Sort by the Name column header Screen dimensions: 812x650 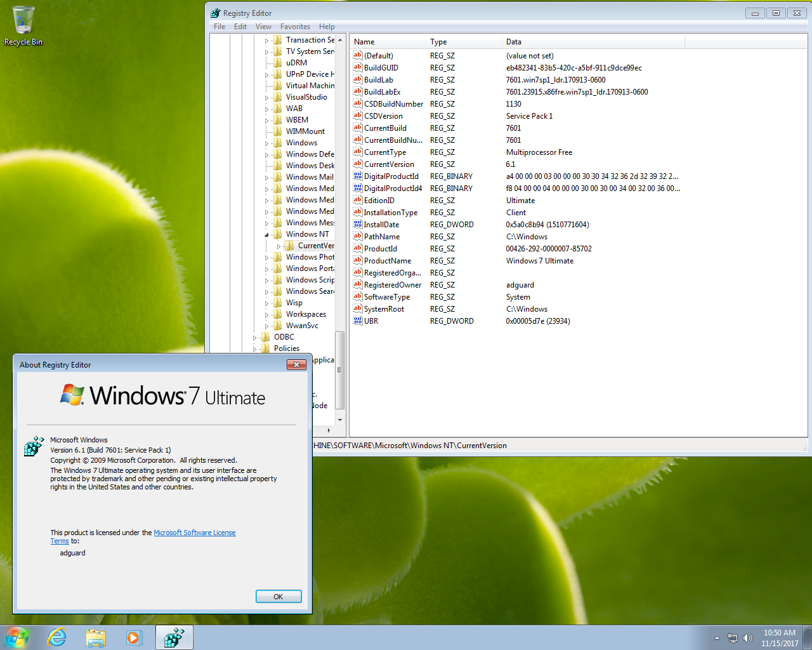(x=388, y=42)
